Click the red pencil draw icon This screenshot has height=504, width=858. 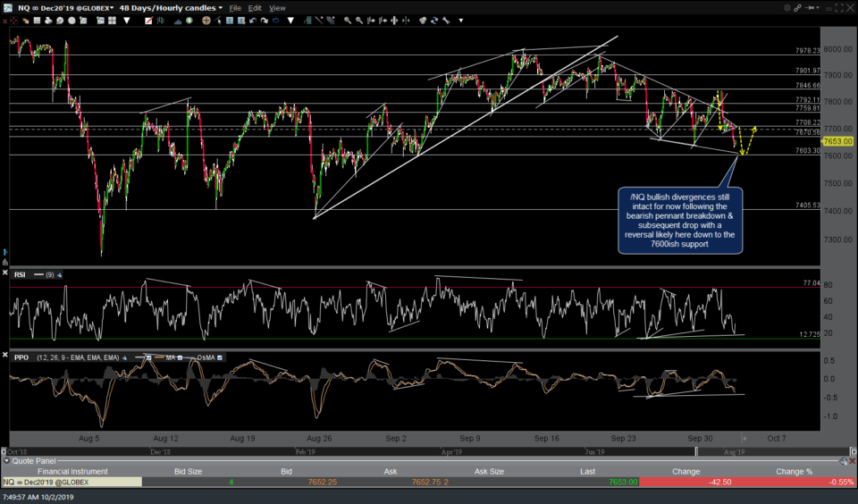[x=148, y=21]
